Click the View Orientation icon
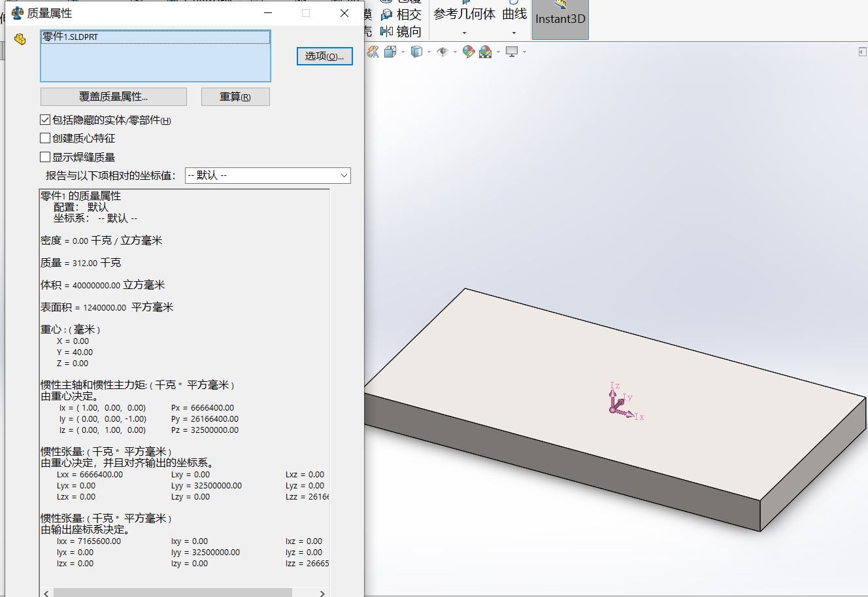The height and width of the screenshot is (597, 868). [390, 52]
